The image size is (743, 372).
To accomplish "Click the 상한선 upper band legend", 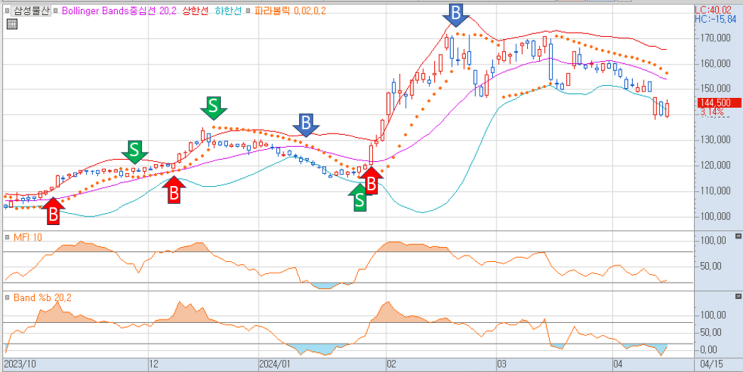I will click(195, 11).
